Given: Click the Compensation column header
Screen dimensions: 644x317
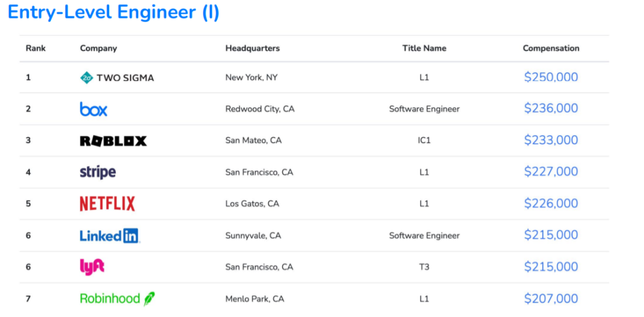Looking at the screenshot, I should (551, 48).
